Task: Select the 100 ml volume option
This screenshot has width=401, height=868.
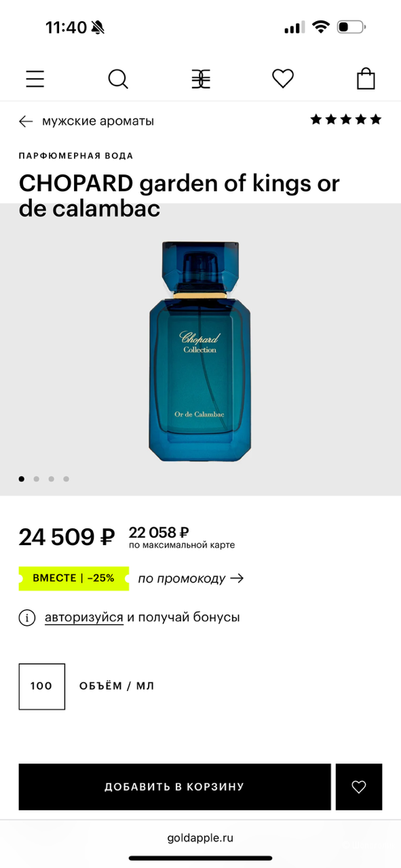Action: pyautogui.click(x=41, y=686)
